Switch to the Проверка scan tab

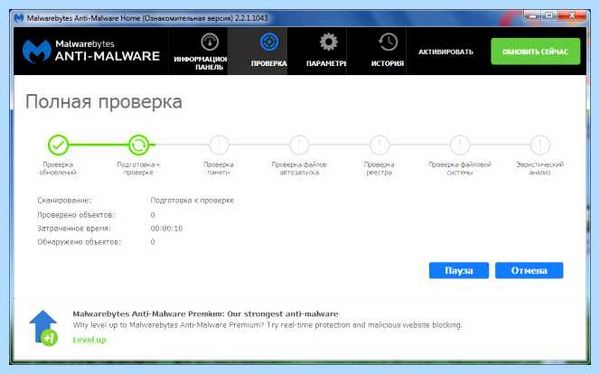(257, 51)
